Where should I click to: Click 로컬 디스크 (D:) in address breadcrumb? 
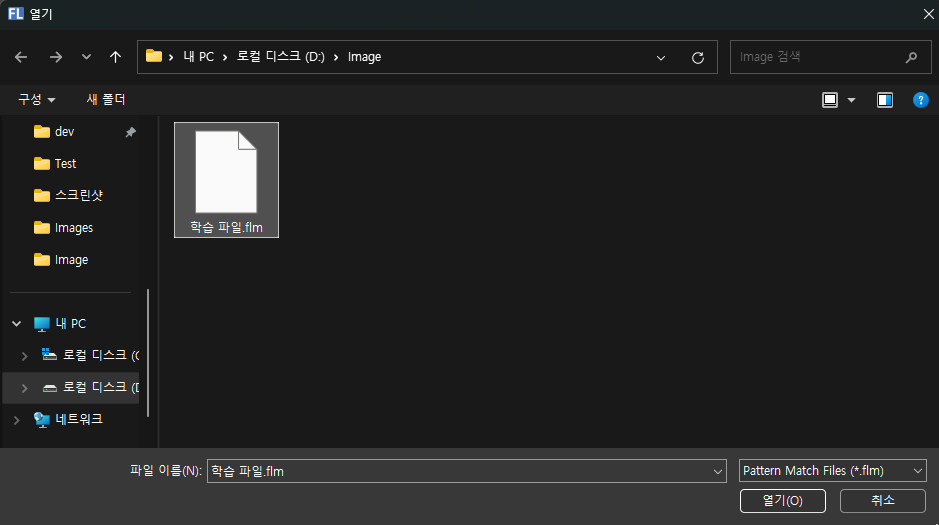[280, 57]
